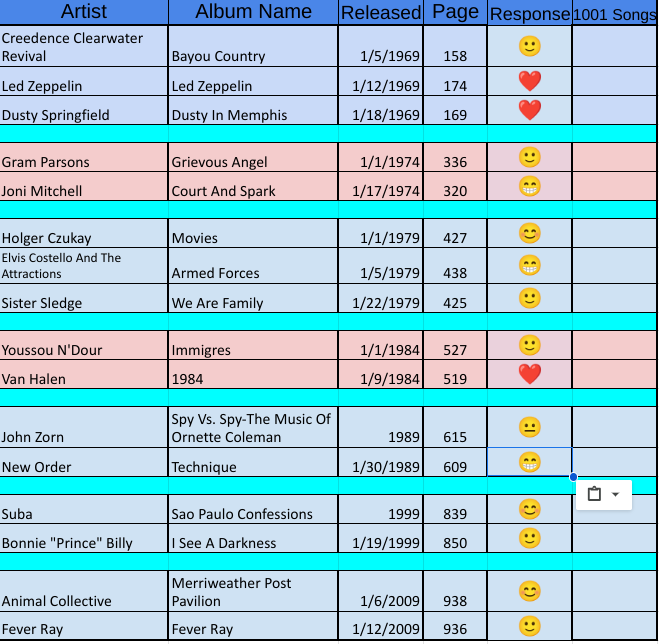The height and width of the screenshot is (644, 659).
Task: Click the page 609 cell
Action: [x=455, y=462]
